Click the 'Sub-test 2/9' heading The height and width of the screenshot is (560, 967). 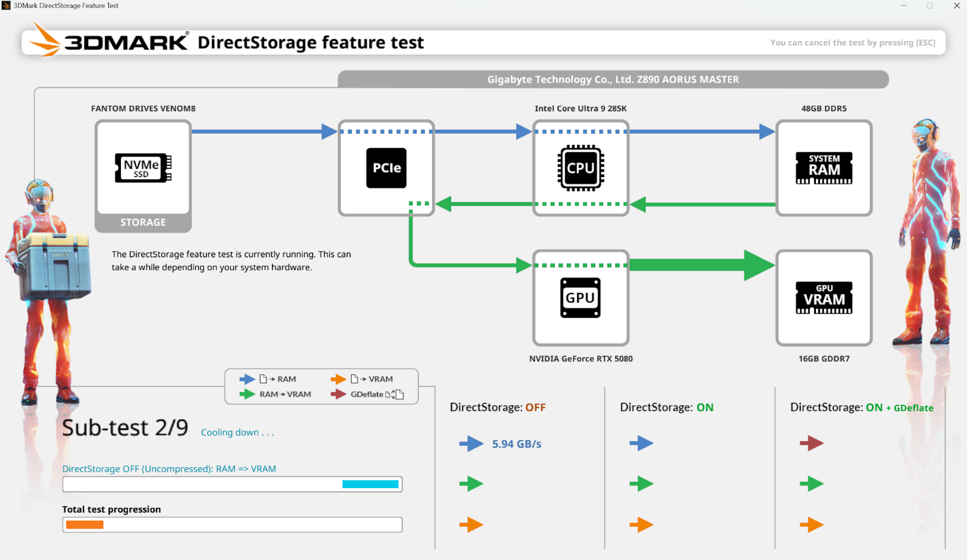pyautogui.click(x=125, y=428)
